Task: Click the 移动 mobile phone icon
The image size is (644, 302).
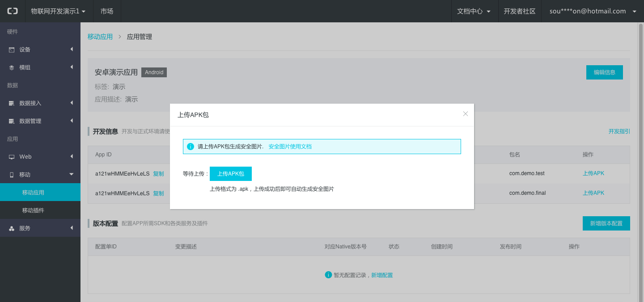Action: [x=12, y=175]
